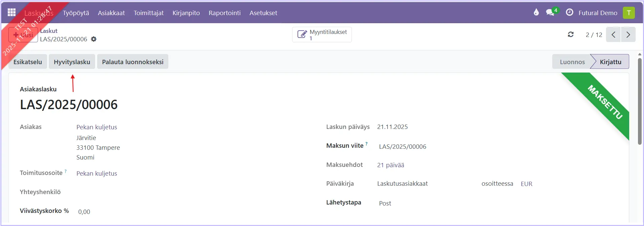Click Palauta luonnokseksi button
644x226 pixels.
[132, 62]
